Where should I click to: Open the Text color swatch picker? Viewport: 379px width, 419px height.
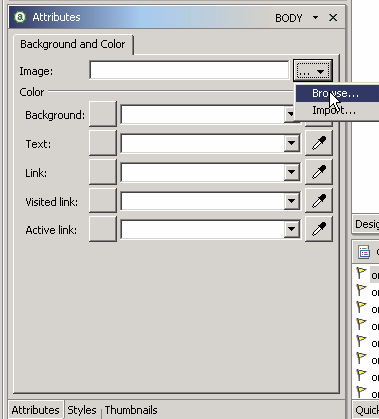pos(103,143)
